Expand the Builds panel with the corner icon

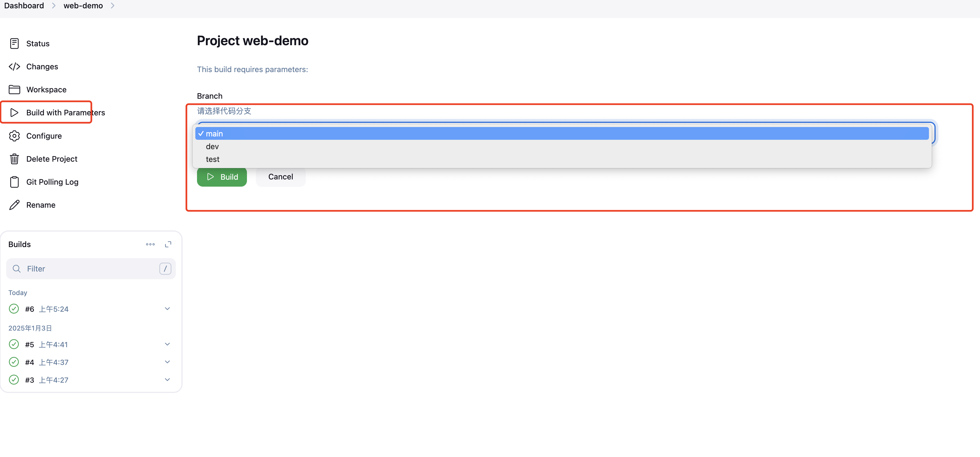[x=168, y=245]
